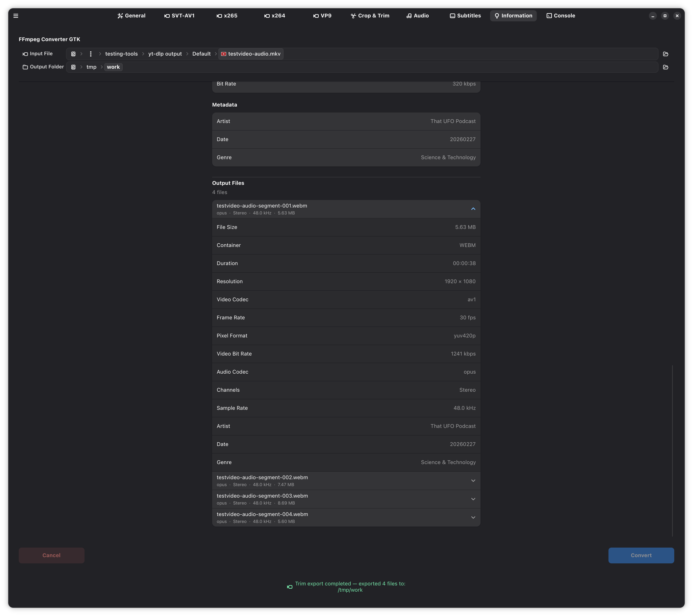Open the Console tab
The width and height of the screenshot is (693, 616).
coord(561,15)
